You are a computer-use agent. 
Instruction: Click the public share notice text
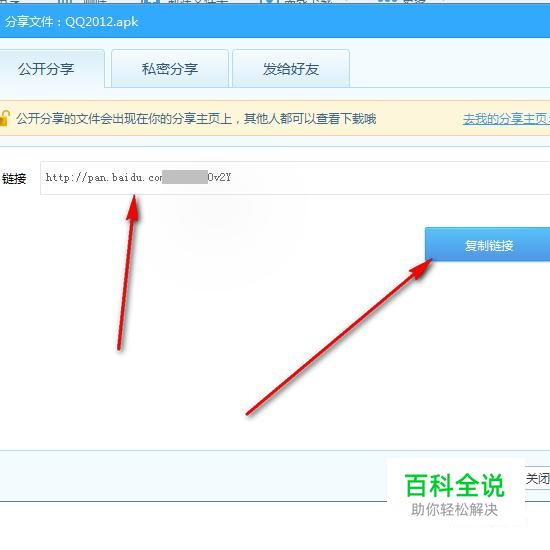(196, 119)
